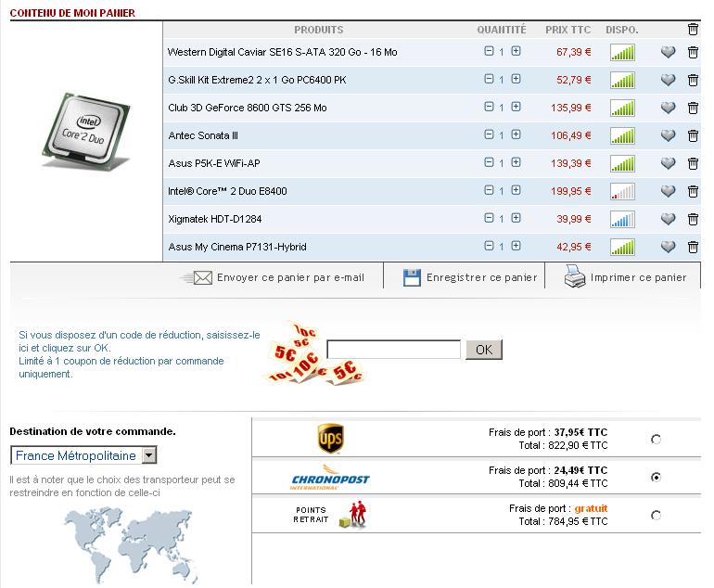
Task: Increase quantity of Asus My Cinema P7131-Hybrid
Action: [516, 246]
